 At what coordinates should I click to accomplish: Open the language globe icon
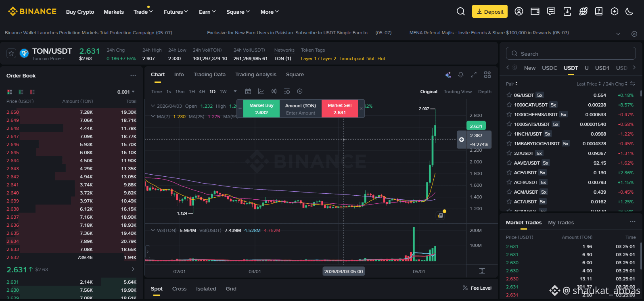(x=583, y=11)
